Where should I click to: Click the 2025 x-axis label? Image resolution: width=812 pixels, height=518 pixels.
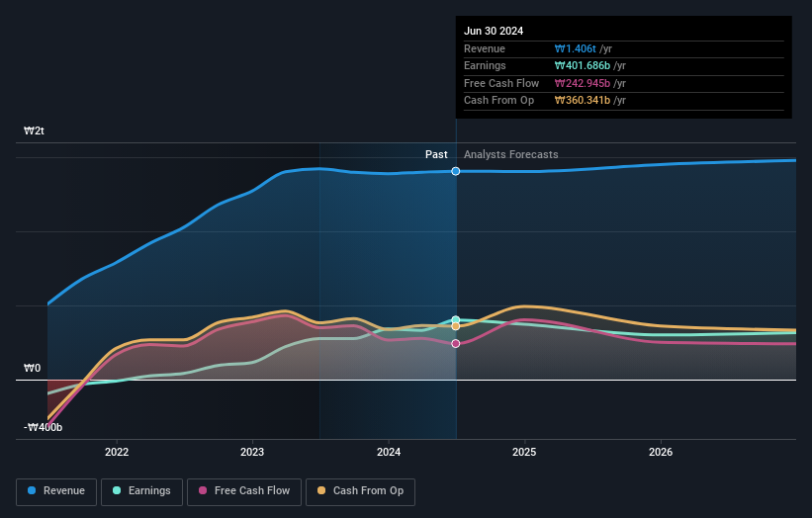[x=524, y=452]
